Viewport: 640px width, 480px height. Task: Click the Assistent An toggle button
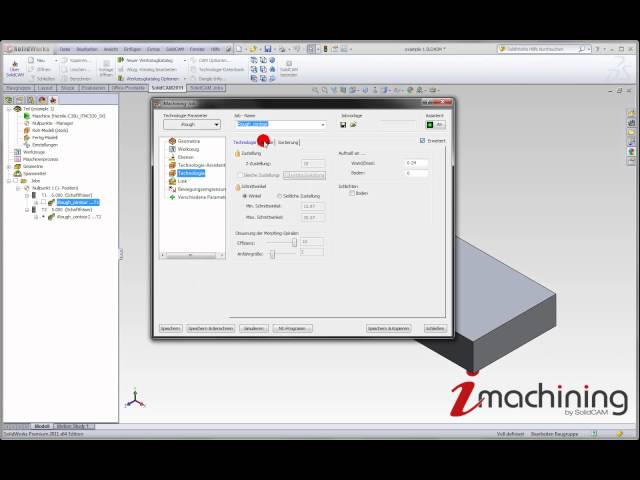pyautogui.click(x=435, y=124)
